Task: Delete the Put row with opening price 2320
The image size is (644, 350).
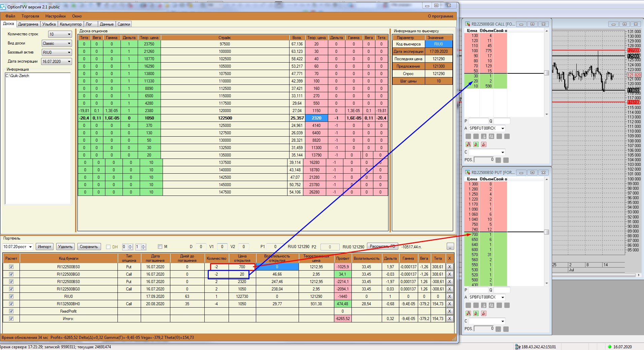Action: pyautogui.click(x=449, y=281)
